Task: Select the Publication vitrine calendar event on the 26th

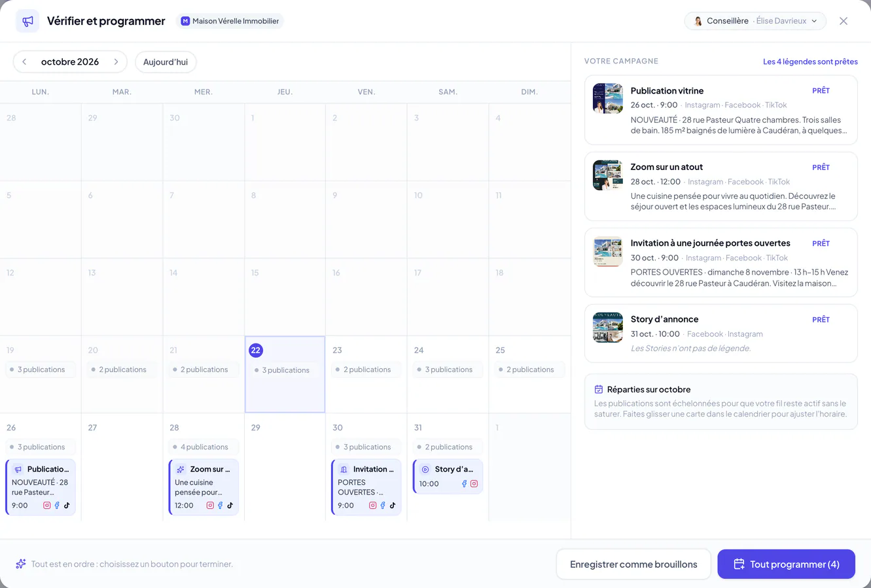Action: [x=41, y=487]
